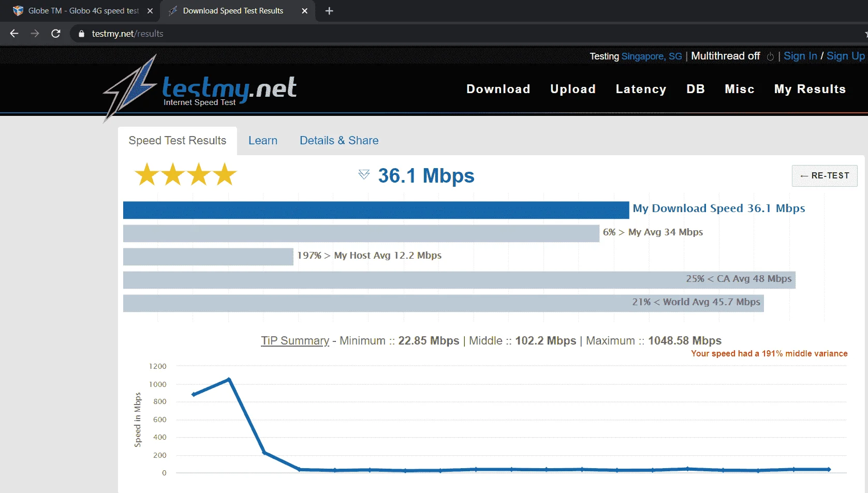Open the Misc menu
Viewport: 868px width, 493px height.
[x=740, y=89]
